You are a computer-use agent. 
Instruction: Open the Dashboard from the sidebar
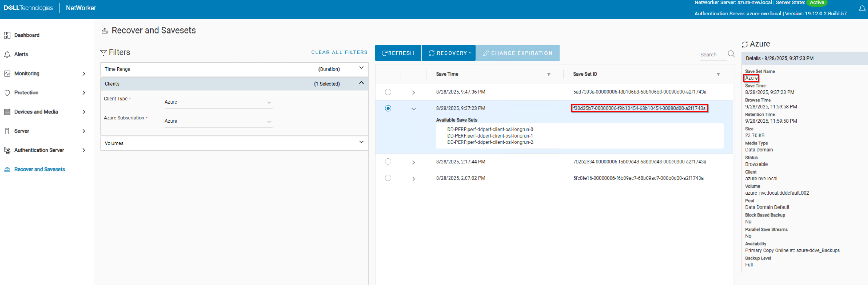click(x=26, y=35)
